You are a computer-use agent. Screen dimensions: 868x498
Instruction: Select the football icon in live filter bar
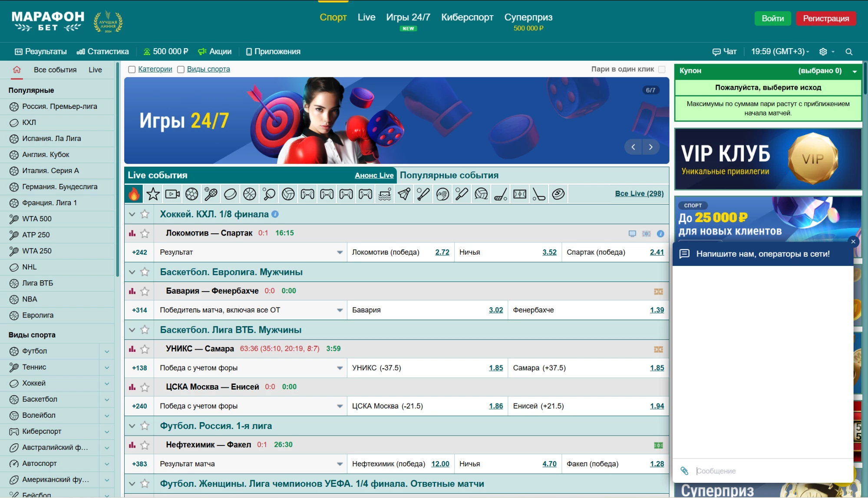pos(191,194)
